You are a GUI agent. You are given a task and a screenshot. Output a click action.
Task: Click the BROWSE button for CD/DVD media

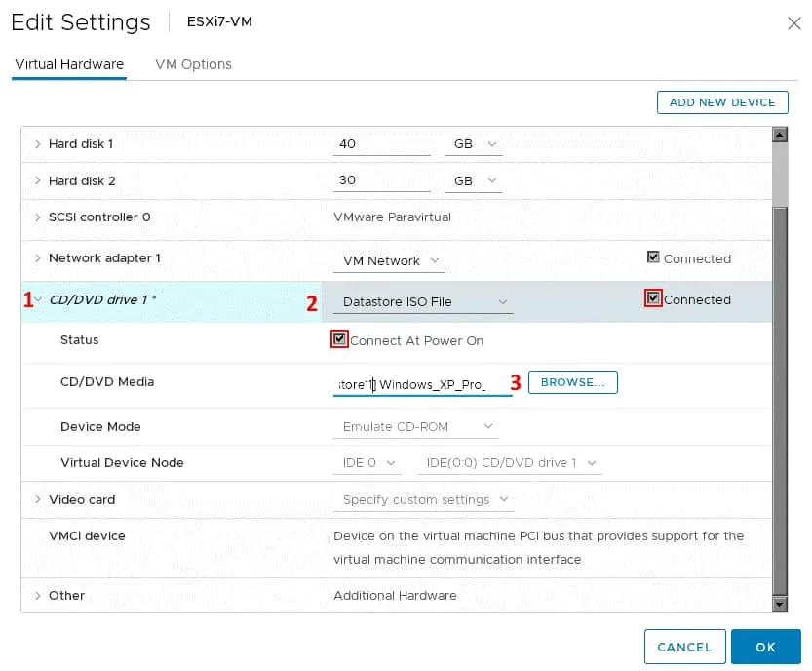point(572,382)
